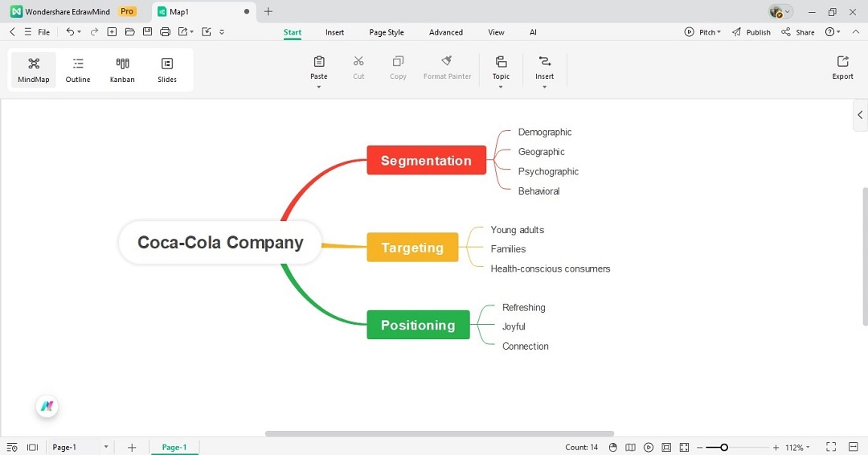Open the 112% zoom level dropdown
The width and height of the screenshot is (868, 455).
797,447
